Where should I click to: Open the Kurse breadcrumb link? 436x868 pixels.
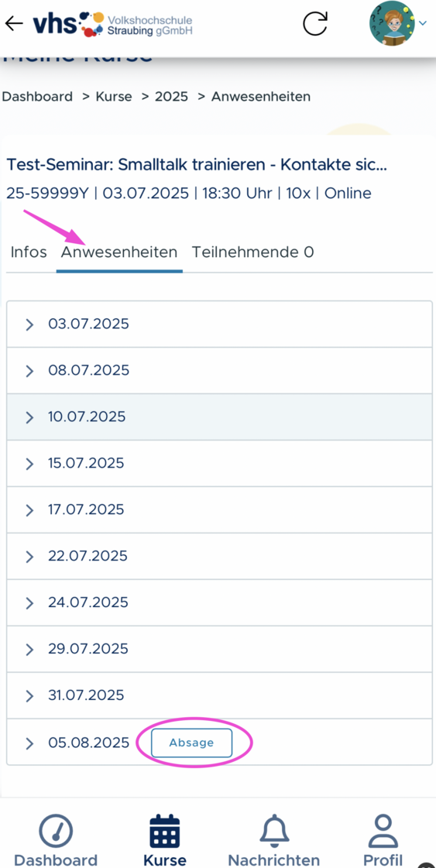pyautogui.click(x=114, y=97)
